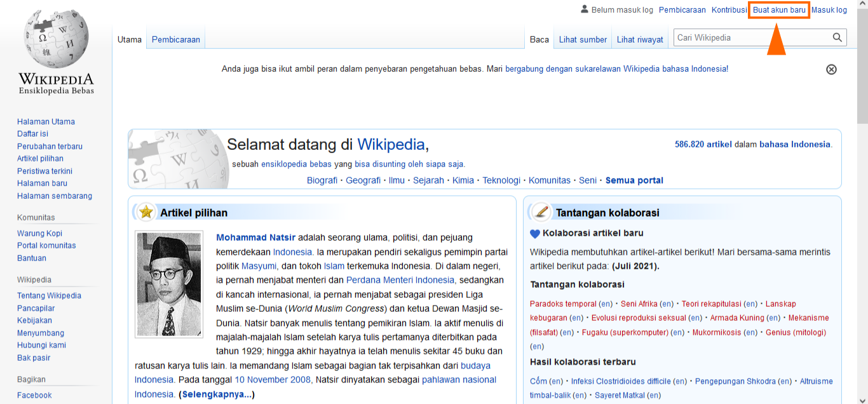Open the 586.820 artikel count link
Viewport: 868px width, 404px height.
pyautogui.click(x=703, y=144)
